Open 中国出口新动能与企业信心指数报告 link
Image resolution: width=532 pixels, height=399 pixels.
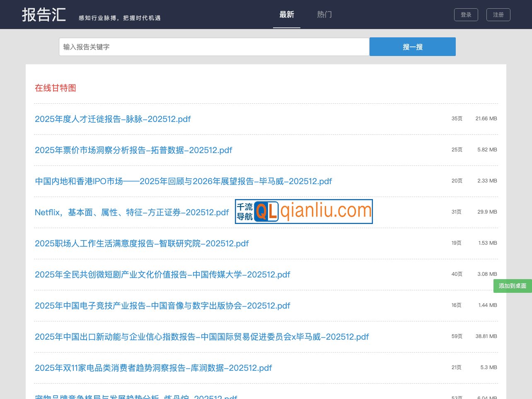click(x=202, y=337)
